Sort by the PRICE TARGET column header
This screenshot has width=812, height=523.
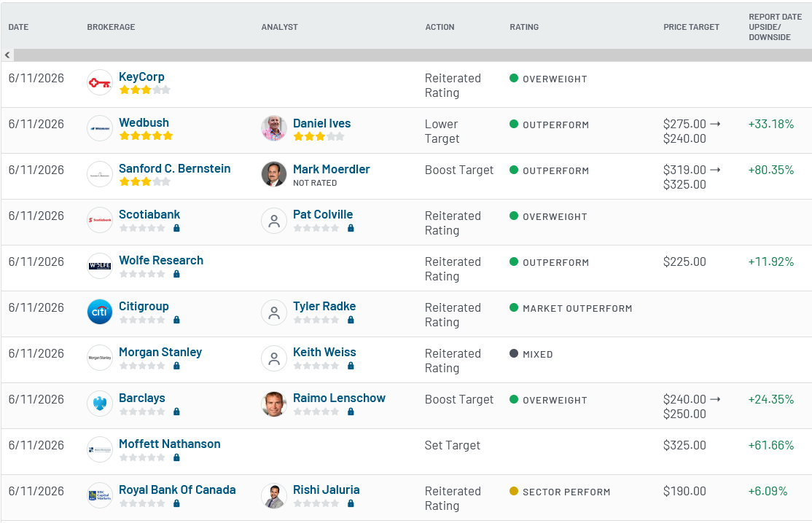[x=691, y=27]
